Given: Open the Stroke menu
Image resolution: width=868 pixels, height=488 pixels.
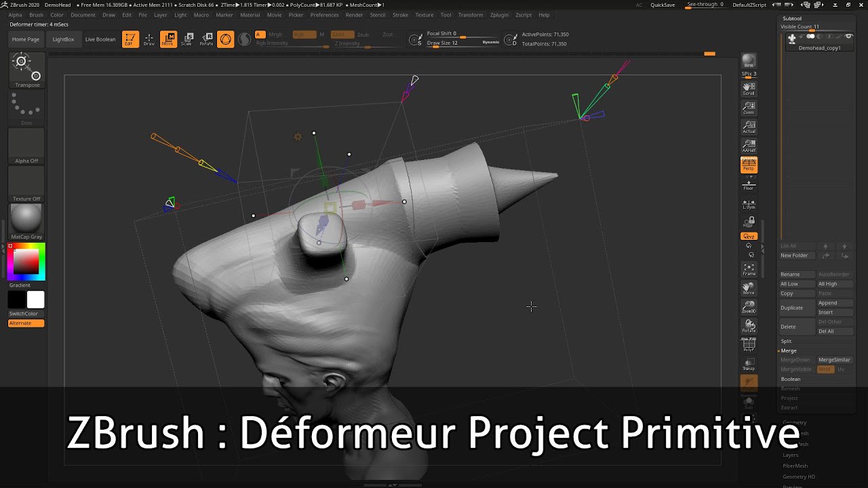Looking at the screenshot, I should (400, 15).
